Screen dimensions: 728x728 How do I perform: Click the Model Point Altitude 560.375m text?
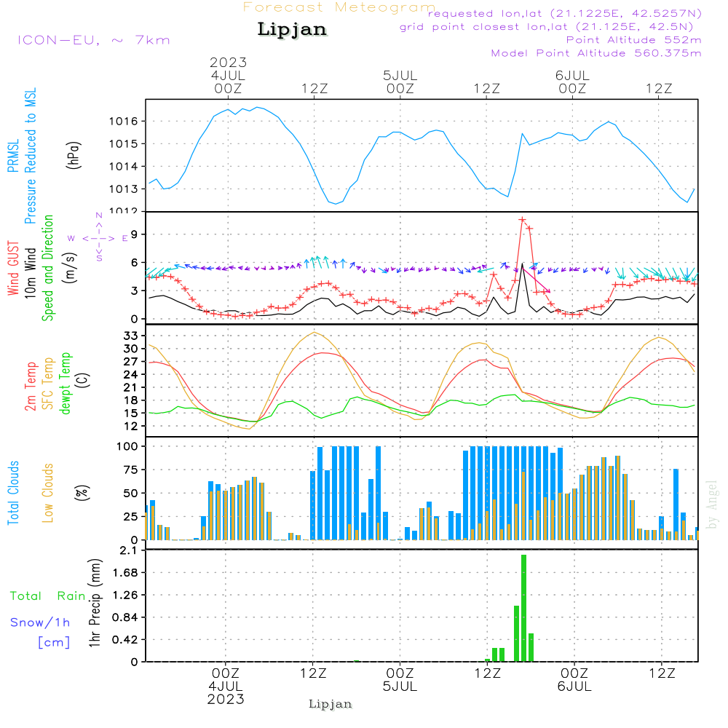click(596, 53)
